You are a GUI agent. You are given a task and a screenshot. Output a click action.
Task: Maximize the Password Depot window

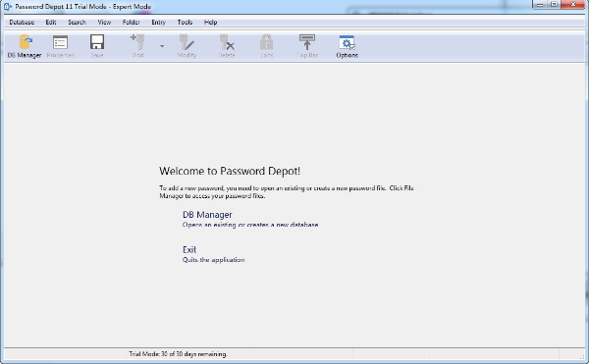click(555, 5)
